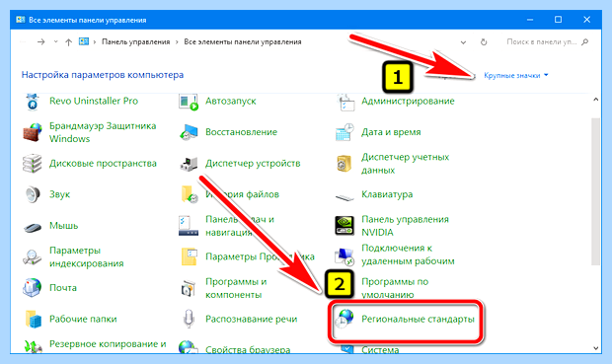Open the Клавиатура keyboard icon
612x364 pixels.
(x=344, y=197)
